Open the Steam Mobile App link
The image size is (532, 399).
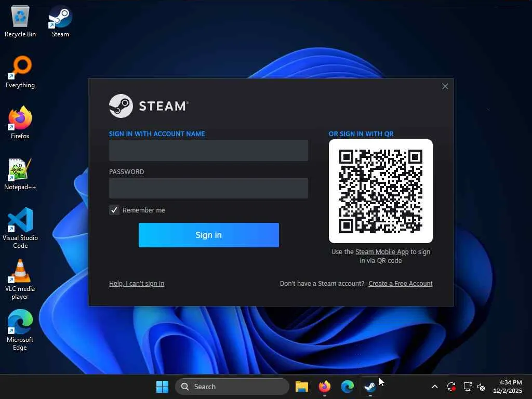pyautogui.click(x=382, y=252)
